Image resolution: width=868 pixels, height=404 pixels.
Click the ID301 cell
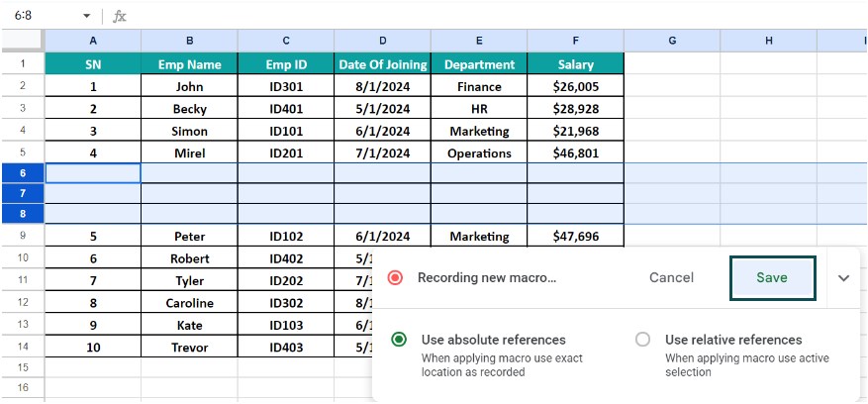coord(286,86)
